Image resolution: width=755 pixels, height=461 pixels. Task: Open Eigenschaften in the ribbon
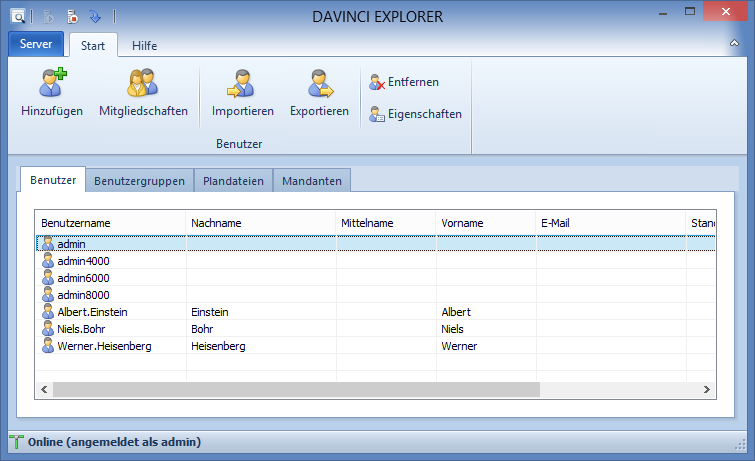415,114
